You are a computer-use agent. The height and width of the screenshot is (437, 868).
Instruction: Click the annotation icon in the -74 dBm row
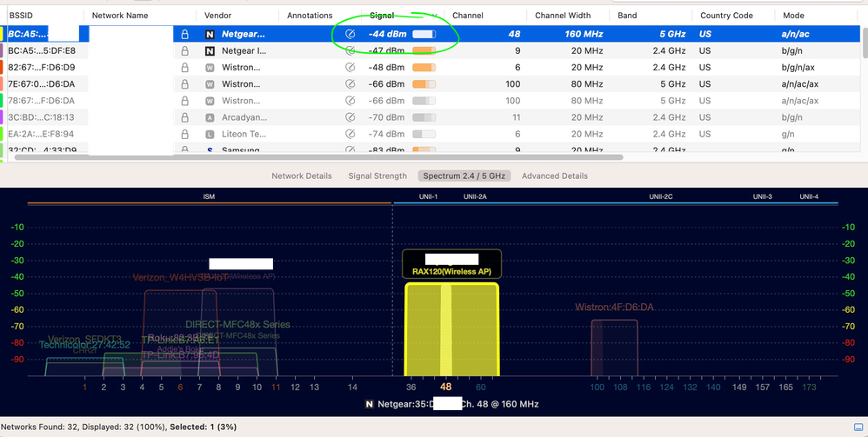(x=350, y=134)
